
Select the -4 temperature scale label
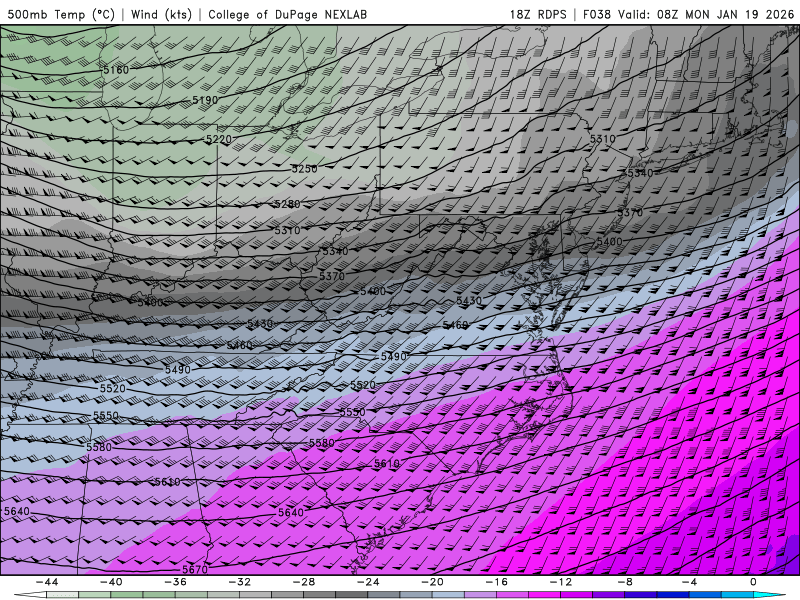(689, 582)
